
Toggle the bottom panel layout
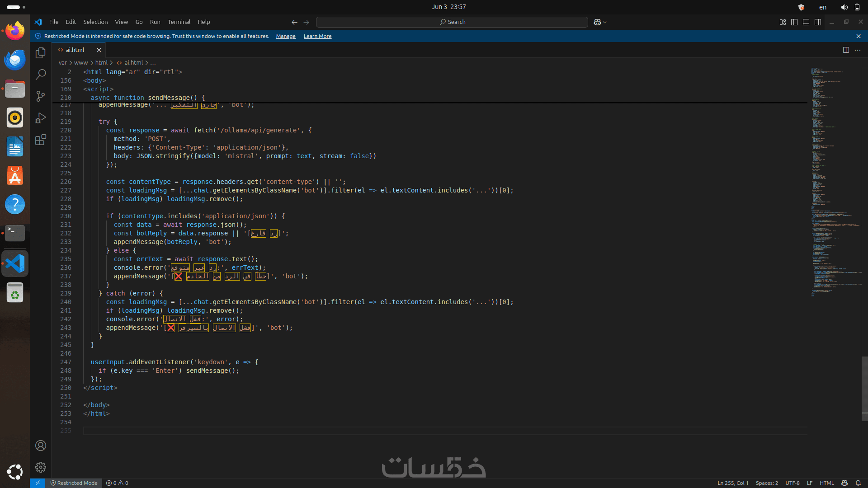click(x=806, y=22)
